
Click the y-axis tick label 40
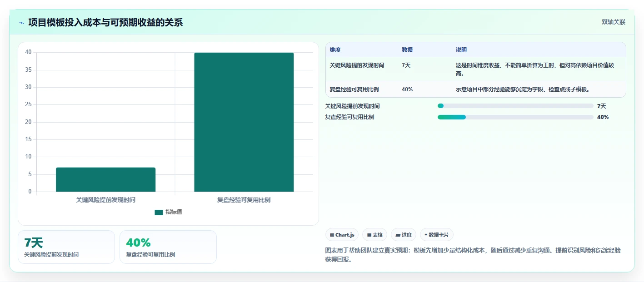(28, 52)
